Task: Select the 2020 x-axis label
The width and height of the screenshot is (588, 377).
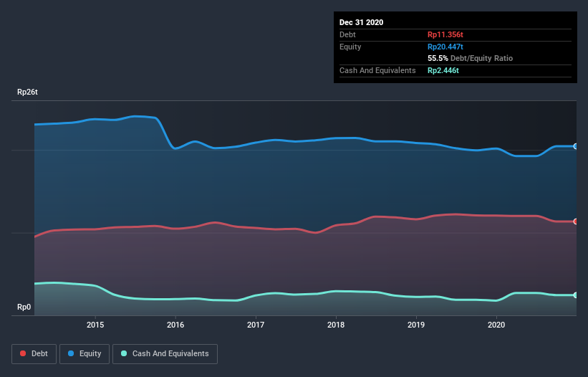Action: coord(496,325)
